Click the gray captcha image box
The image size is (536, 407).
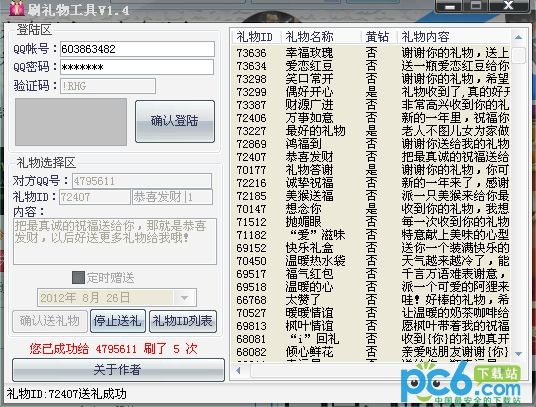(71, 122)
